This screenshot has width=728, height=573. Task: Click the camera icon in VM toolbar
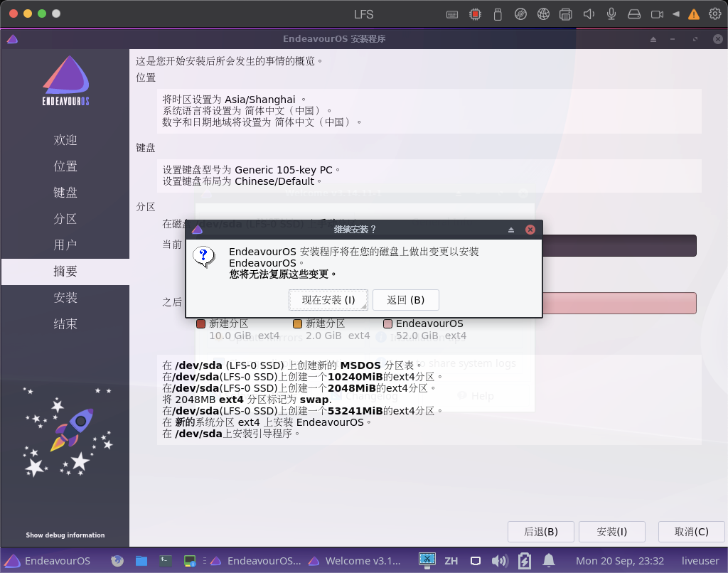click(657, 14)
